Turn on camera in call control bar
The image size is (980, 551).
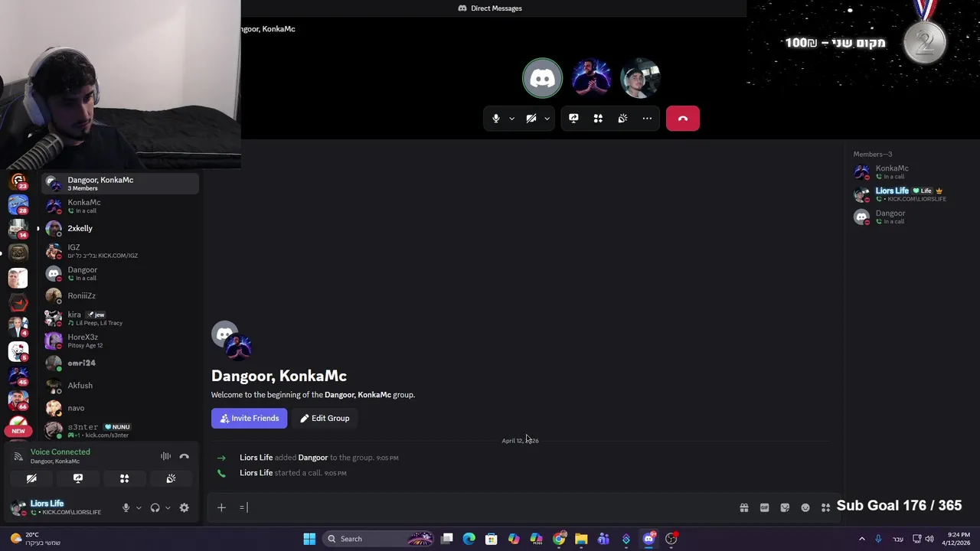click(531, 119)
